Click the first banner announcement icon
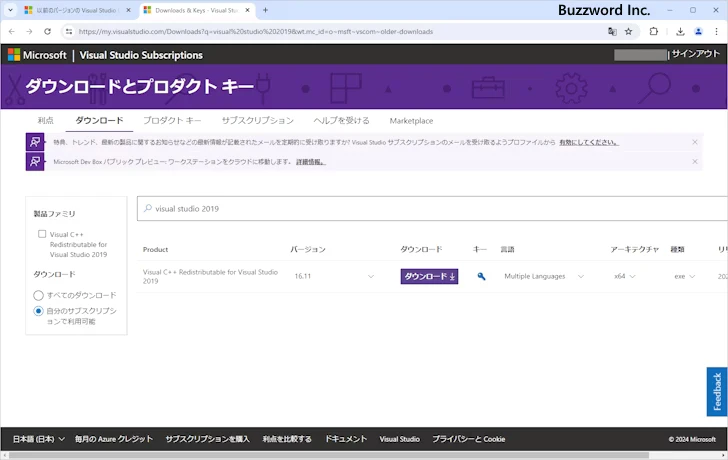Image resolution: width=728 pixels, height=460 pixels. 35,142
